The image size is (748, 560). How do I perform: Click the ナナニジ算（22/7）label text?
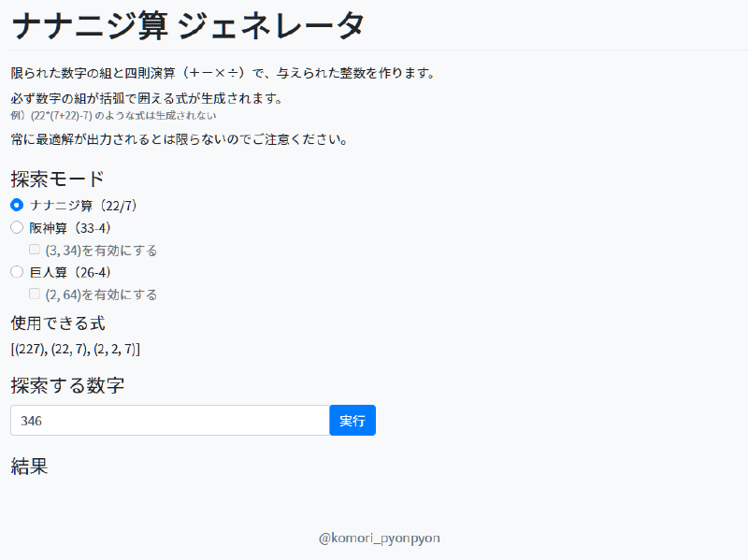[x=84, y=205]
